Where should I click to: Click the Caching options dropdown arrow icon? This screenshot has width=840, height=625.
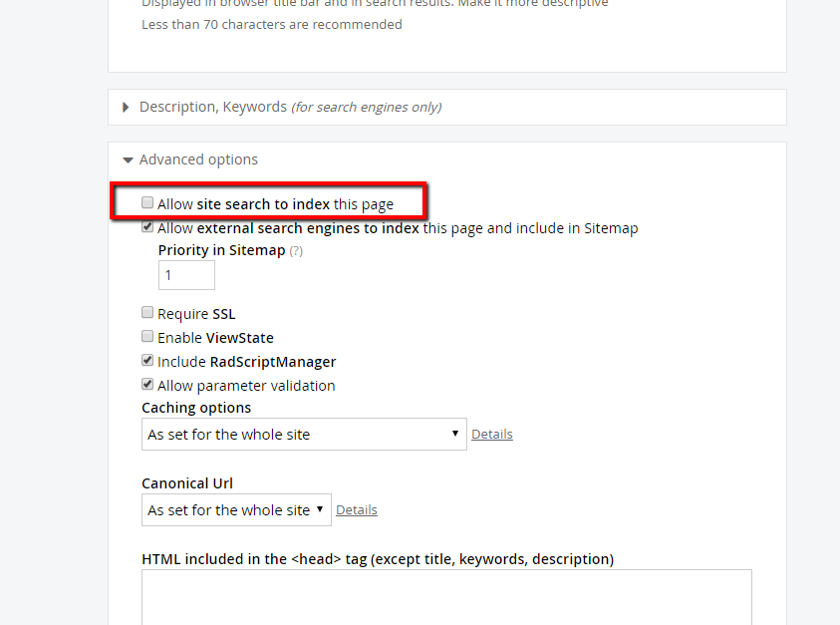[456, 434]
